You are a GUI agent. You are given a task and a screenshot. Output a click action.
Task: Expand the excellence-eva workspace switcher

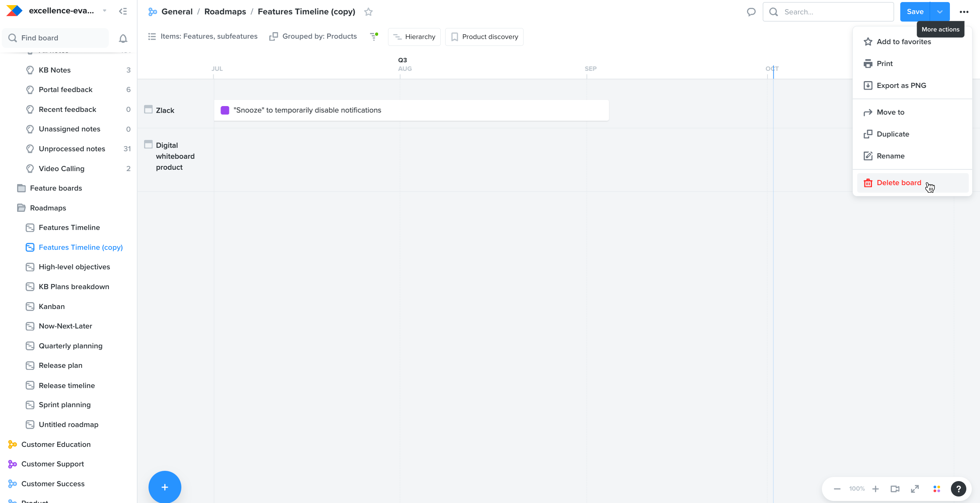[104, 11]
